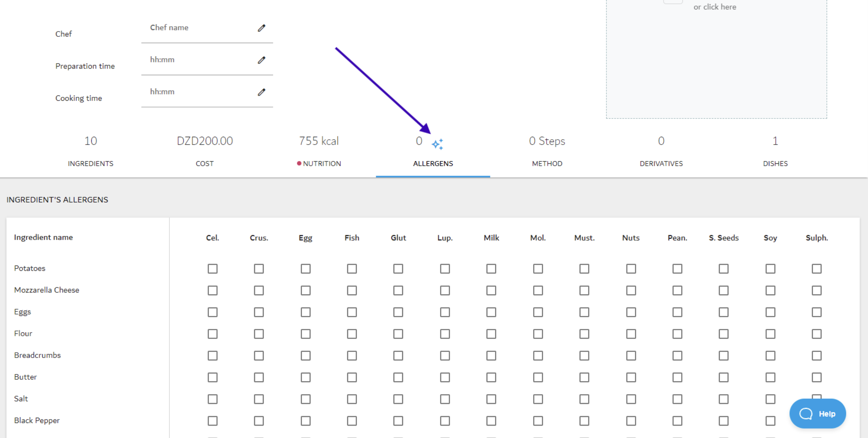Screen dimensions: 868x438
Task: Click 'or click here' upload link
Action: (715, 7)
